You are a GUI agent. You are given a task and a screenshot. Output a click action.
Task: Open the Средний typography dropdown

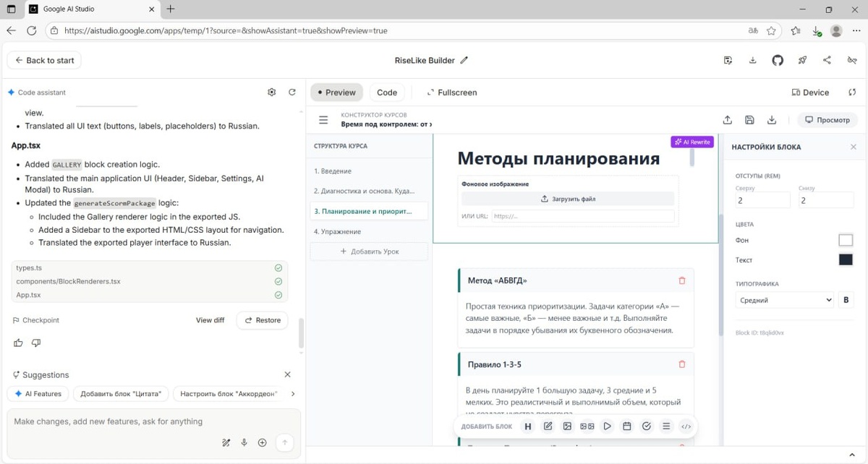(x=785, y=300)
